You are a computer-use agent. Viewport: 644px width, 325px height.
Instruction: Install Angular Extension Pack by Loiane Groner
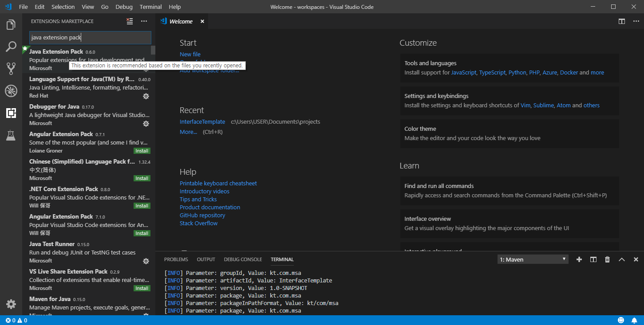point(142,151)
